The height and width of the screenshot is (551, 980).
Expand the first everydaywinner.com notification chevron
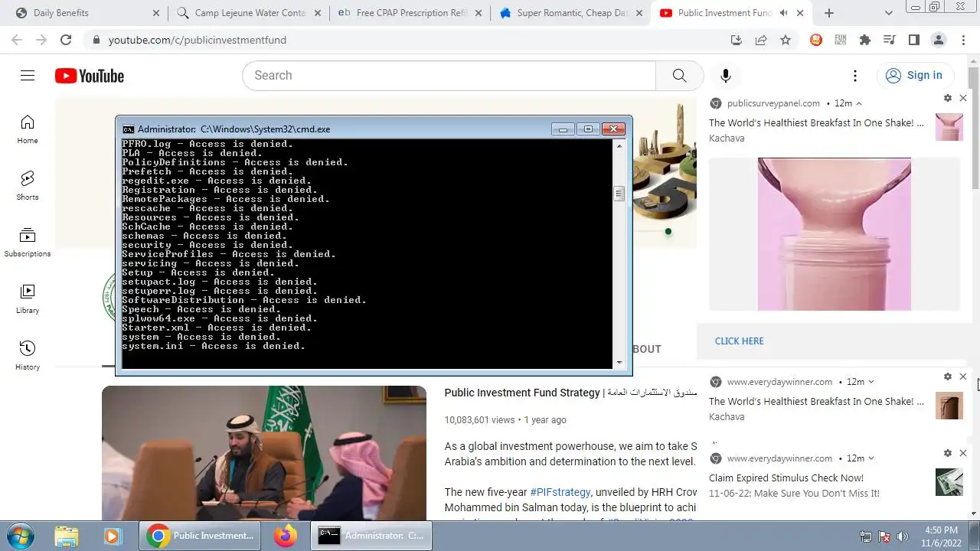(x=871, y=382)
